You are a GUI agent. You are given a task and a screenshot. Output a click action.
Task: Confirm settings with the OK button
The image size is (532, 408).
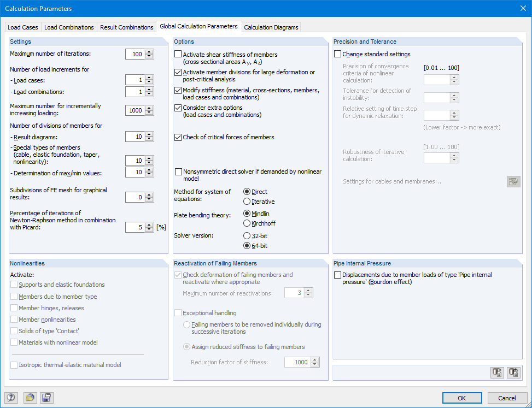462,398
